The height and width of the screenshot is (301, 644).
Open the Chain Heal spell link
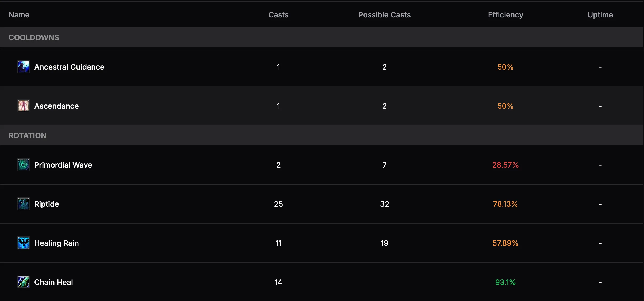[53, 282]
